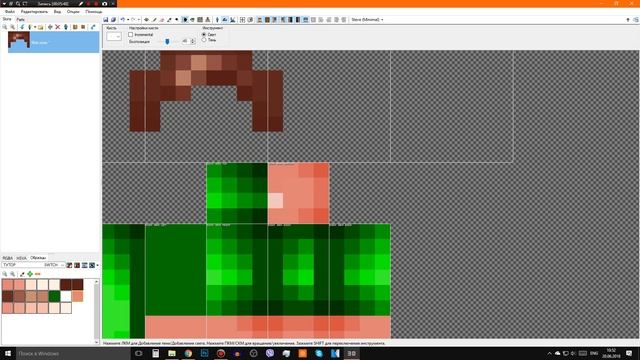Image resolution: width=640 pixels, height=360 pixels.
Task: Click the exposure value stepper arrows
Action: coord(193,41)
